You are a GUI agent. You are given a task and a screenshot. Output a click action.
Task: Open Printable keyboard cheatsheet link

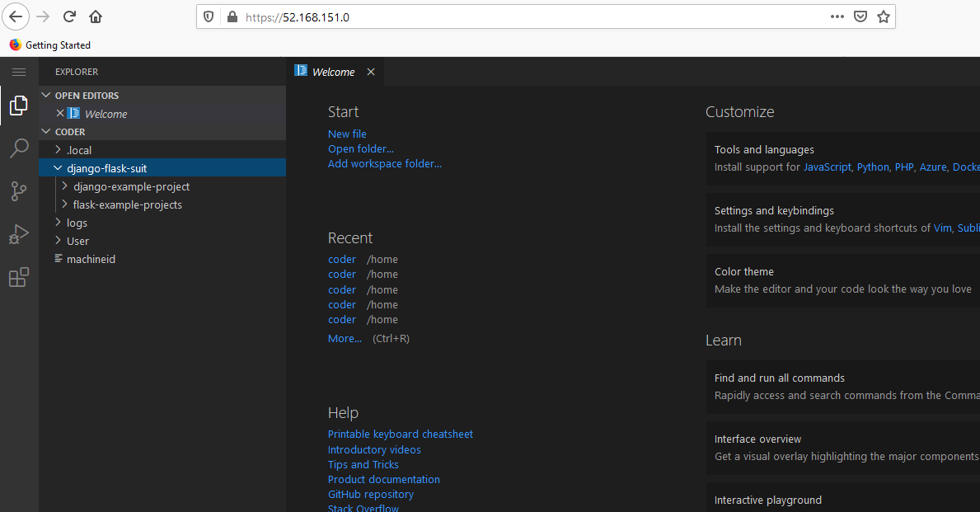click(x=400, y=434)
